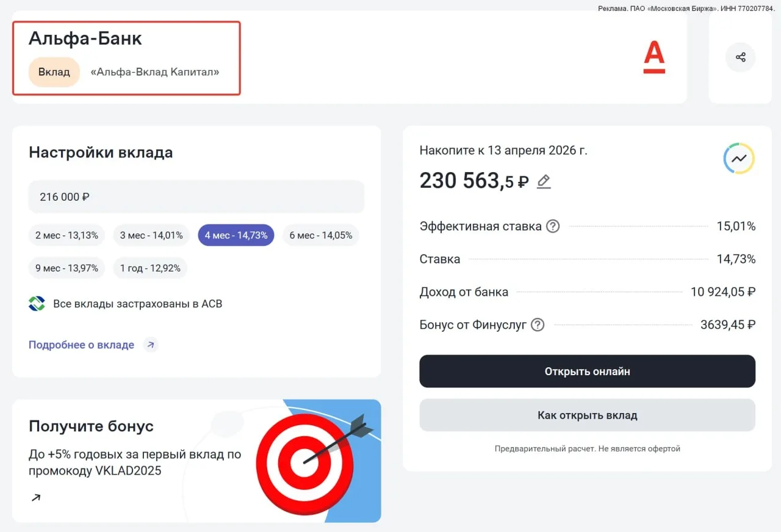Choose the 9 мес - 13,97% option
Image resolution: width=781 pixels, height=532 pixels.
[x=67, y=268]
